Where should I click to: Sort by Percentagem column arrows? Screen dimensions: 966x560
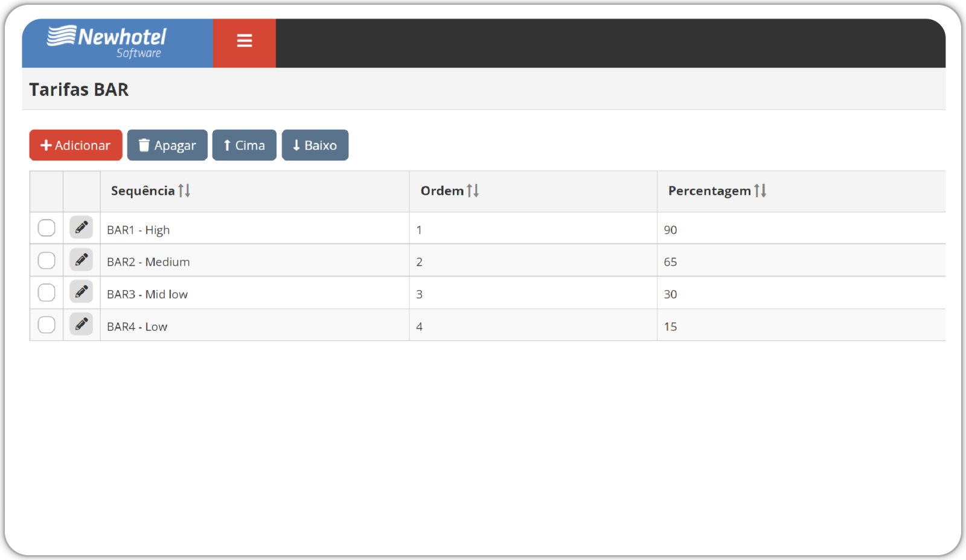tap(760, 191)
